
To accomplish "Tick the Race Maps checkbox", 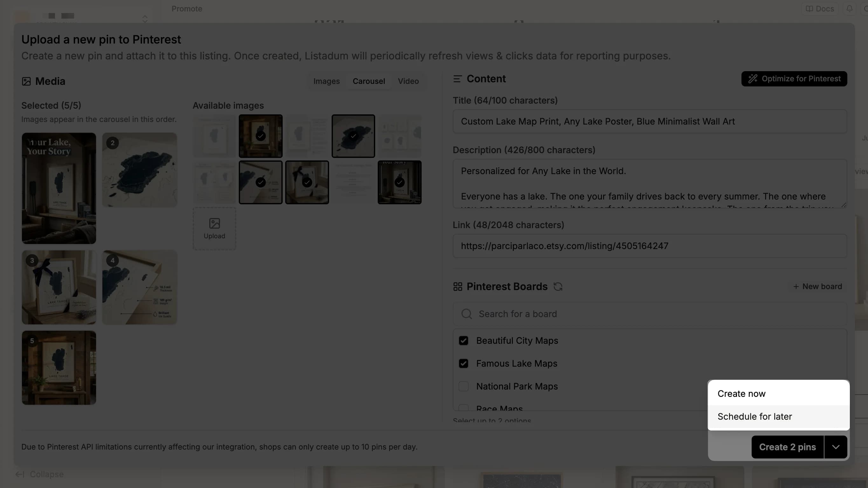I will 463,408.
